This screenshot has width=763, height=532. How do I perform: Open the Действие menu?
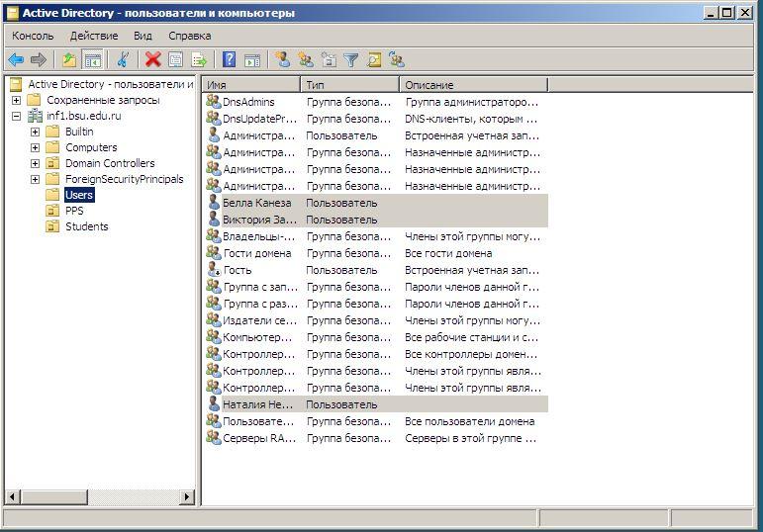point(94,36)
